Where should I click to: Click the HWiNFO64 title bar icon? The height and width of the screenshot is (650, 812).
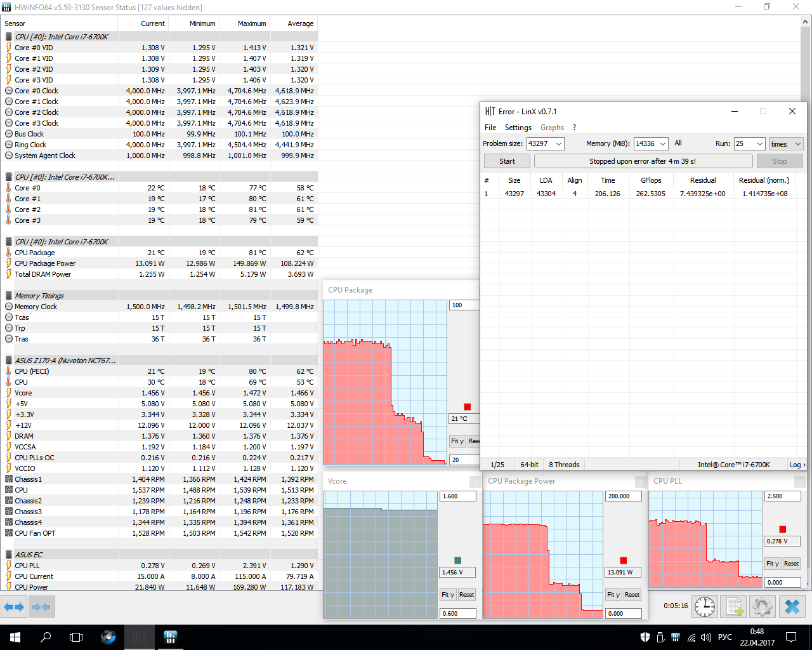7,7
